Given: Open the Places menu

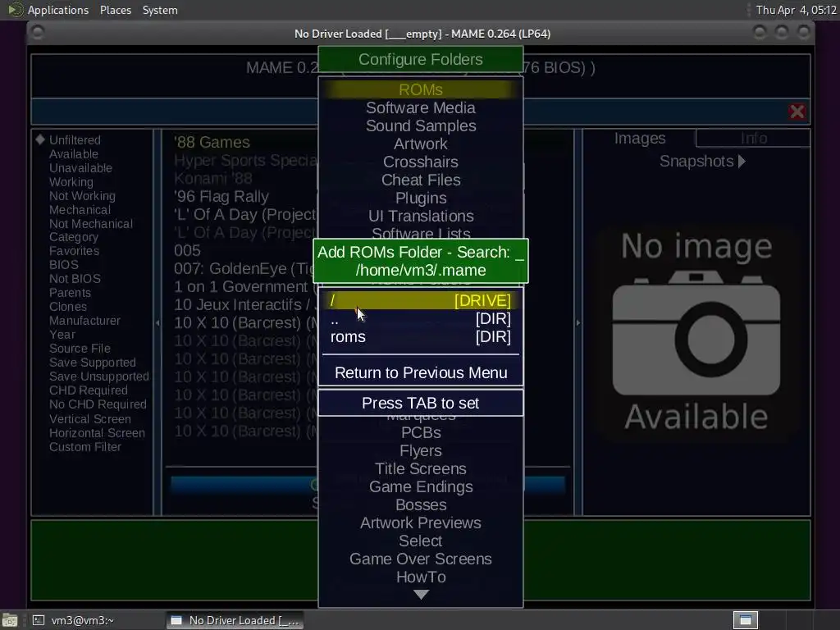Looking at the screenshot, I should pos(115,10).
